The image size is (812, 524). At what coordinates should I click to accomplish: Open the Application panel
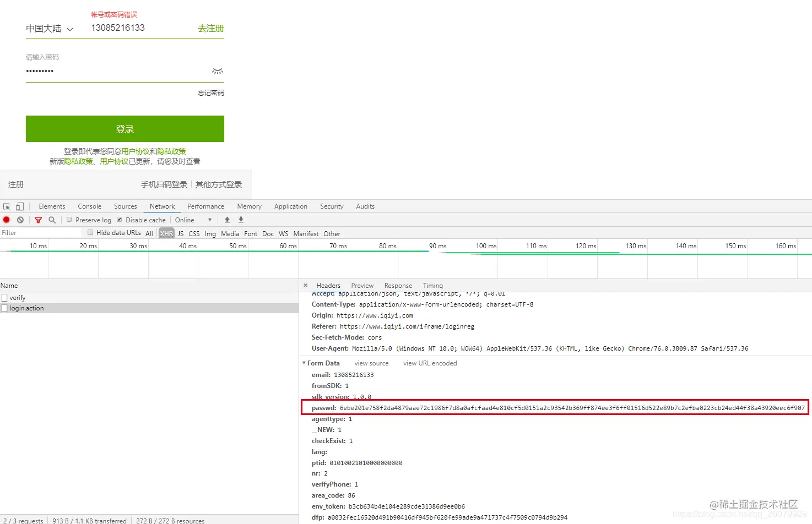click(x=291, y=206)
